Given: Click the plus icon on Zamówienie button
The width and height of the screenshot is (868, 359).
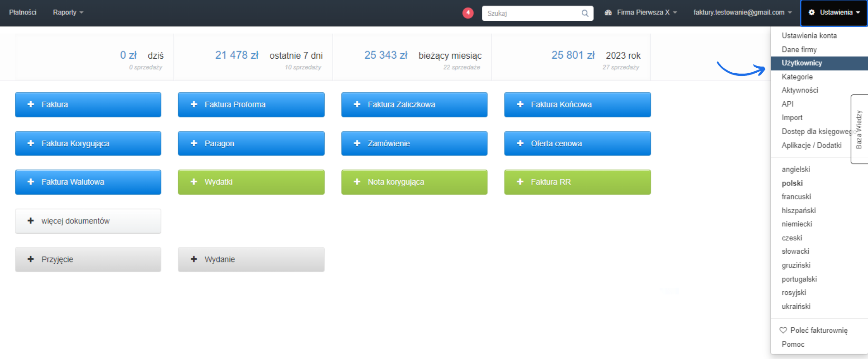Looking at the screenshot, I should tap(357, 143).
